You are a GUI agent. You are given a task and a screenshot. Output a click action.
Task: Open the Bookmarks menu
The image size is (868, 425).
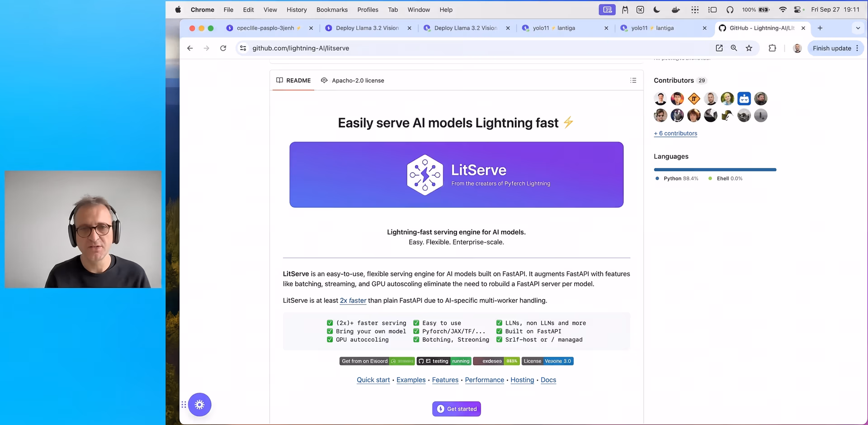332,10
